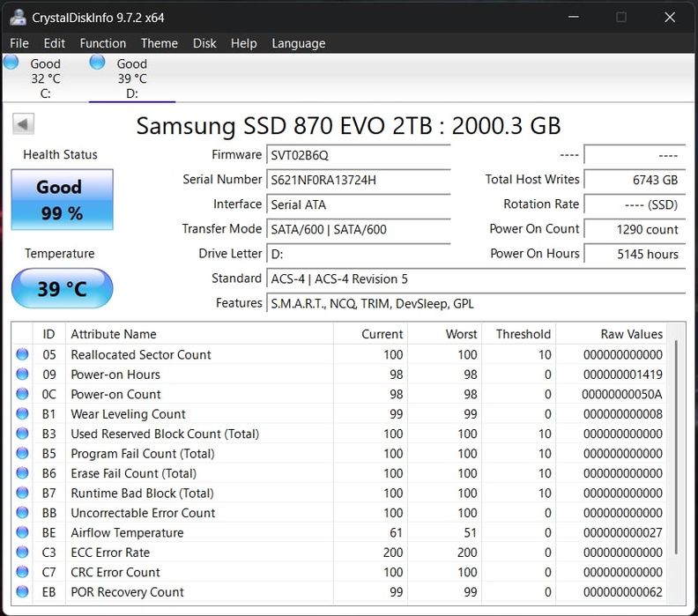Screen dimensions: 698x616
Task: Click the Interface field Serial ATA
Action: 359,204
